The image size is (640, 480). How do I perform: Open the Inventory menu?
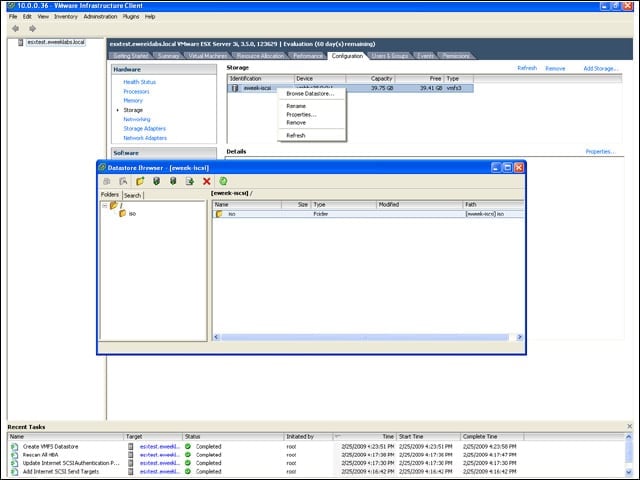coord(66,17)
